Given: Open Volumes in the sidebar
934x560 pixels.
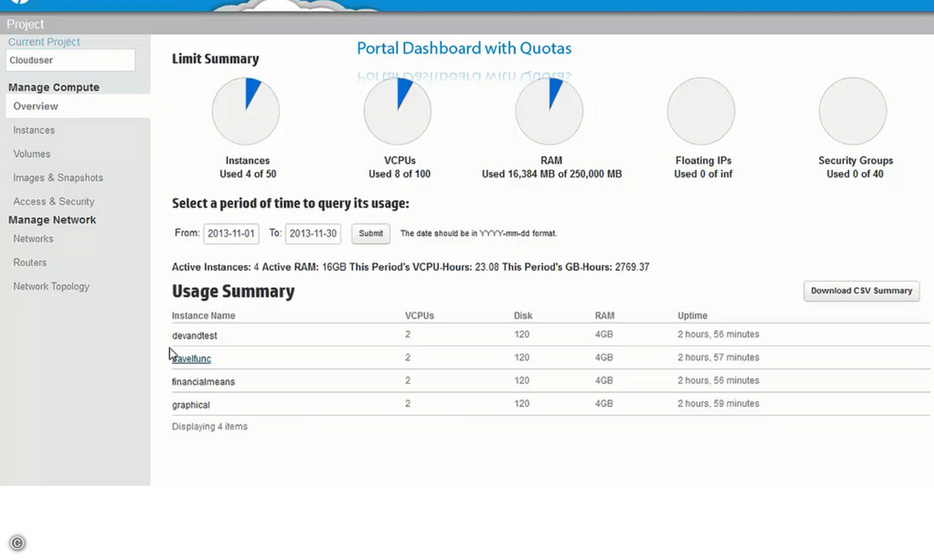Looking at the screenshot, I should click(x=32, y=154).
